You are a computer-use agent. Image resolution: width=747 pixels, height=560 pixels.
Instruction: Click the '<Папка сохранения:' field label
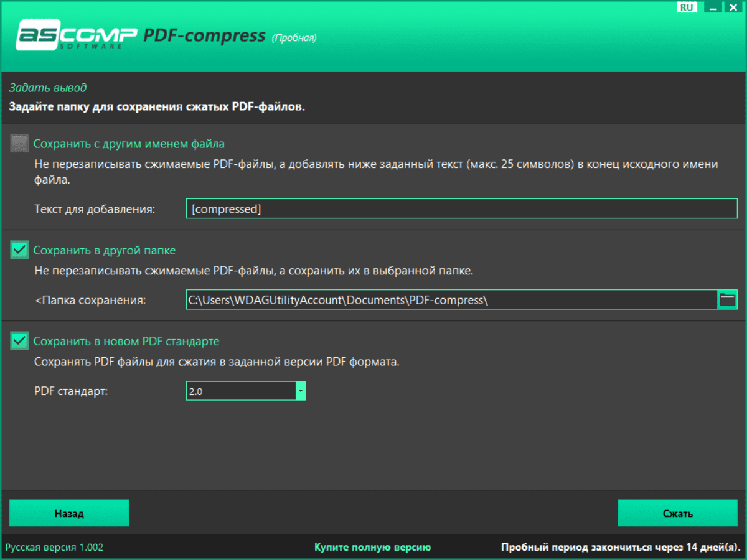90,301
